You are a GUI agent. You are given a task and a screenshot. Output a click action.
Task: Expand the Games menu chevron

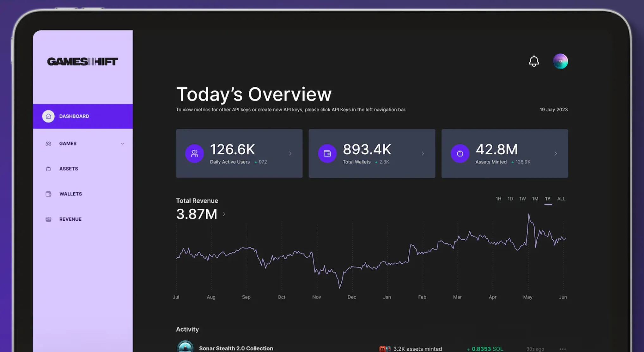pos(122,144)
